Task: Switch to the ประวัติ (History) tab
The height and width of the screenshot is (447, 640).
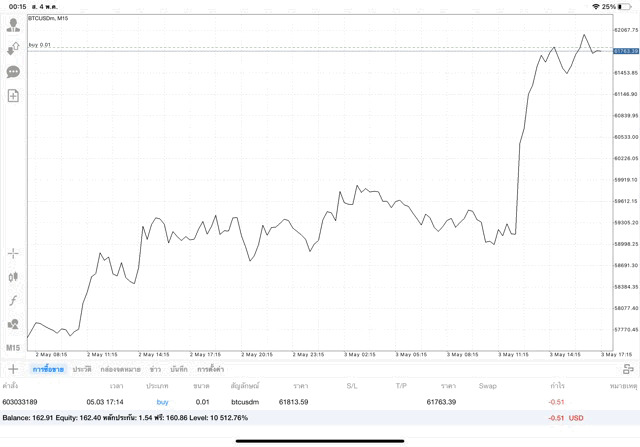Action: [x=82, y=369]
